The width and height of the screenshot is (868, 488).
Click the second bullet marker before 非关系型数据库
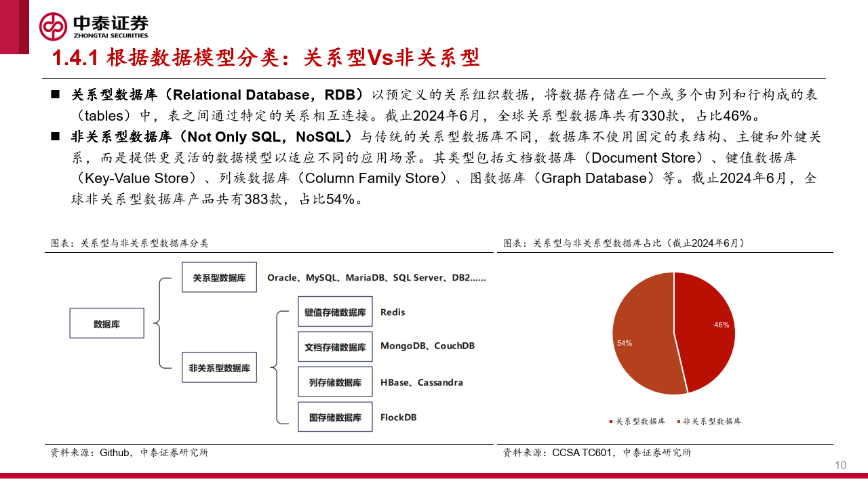pos(55,137)
